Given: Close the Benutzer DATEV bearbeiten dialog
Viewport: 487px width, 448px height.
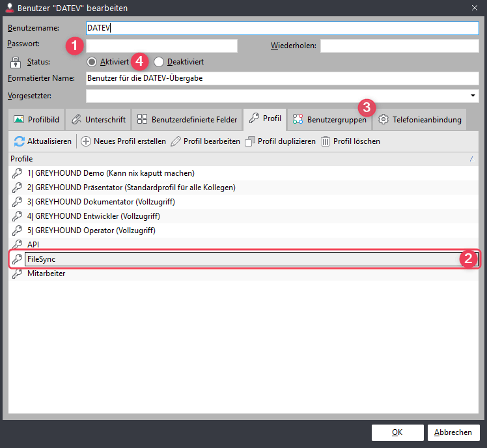Looking at the screenshot, I should pyautogui.click(x=474, y=8).
